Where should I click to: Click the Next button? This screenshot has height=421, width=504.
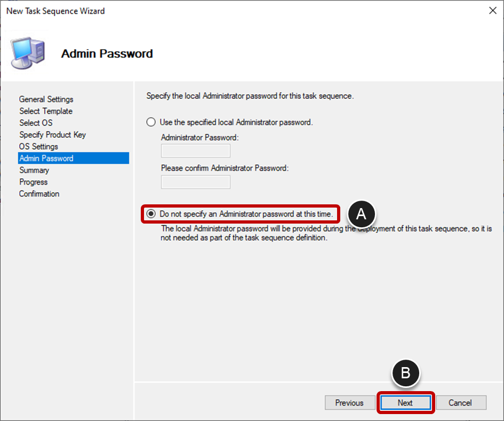(x=405, y=403)
